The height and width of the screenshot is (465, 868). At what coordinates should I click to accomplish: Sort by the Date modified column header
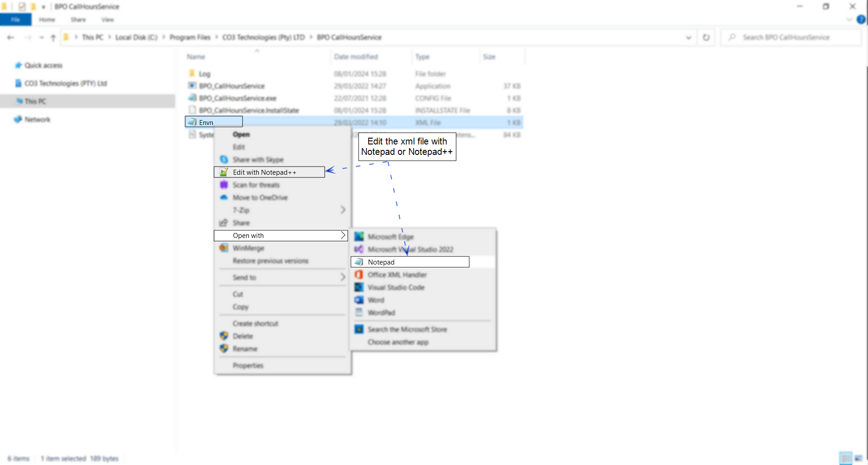[356, 56]
